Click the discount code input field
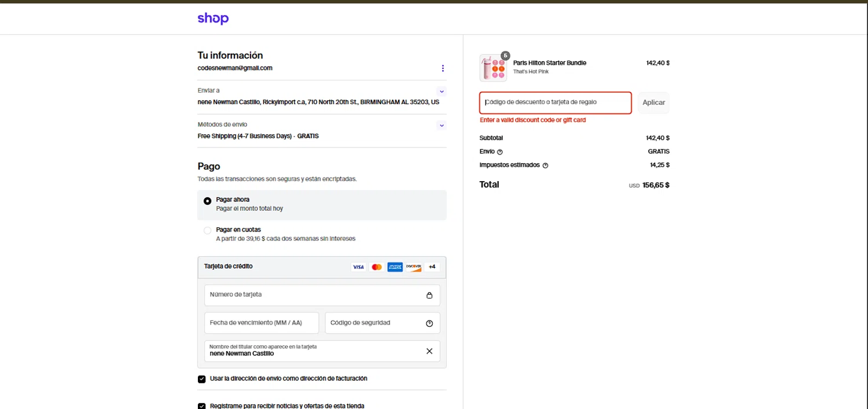868x409 pixels. tap(556, 102)
